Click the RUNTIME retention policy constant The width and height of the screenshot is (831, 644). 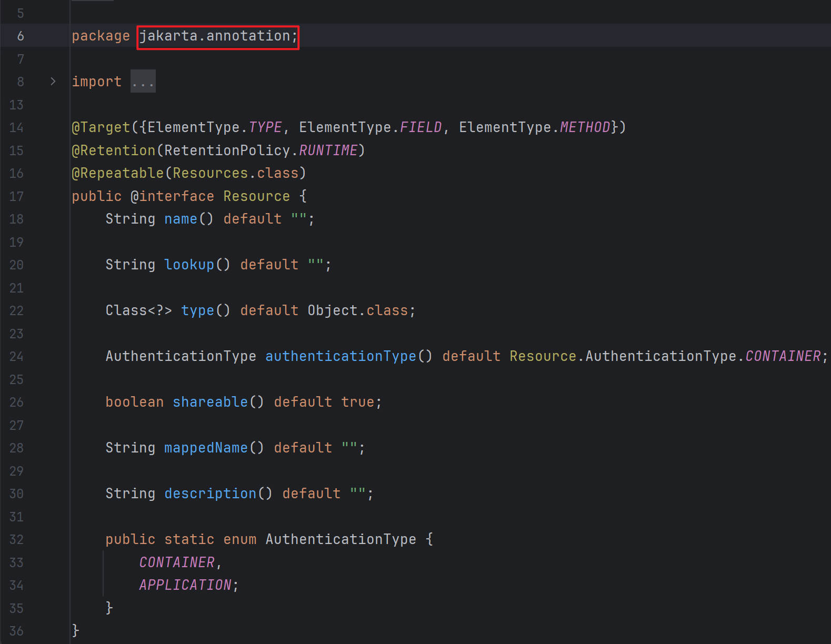click(328, 150)
